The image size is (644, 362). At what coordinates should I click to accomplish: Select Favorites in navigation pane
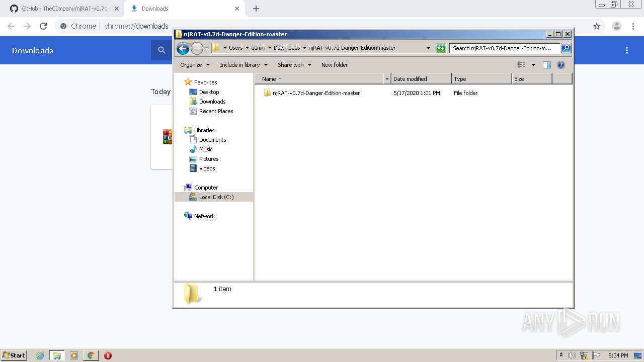click(205, 82)
